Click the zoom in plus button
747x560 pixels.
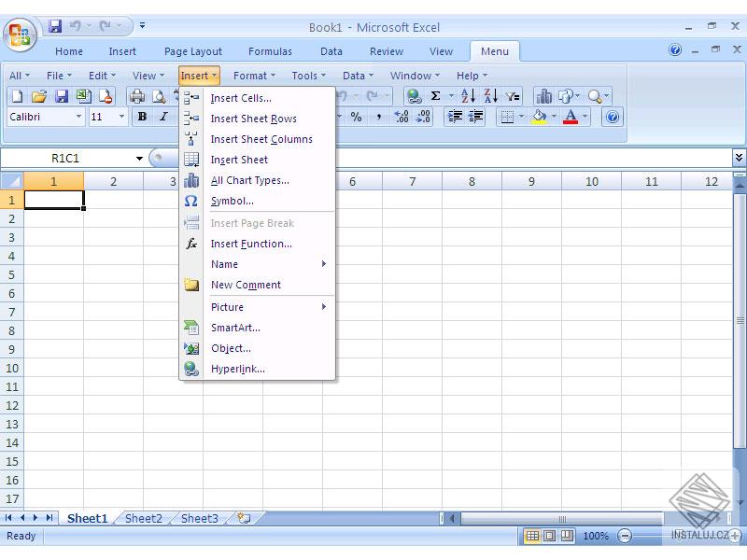[x=735, y=536]
